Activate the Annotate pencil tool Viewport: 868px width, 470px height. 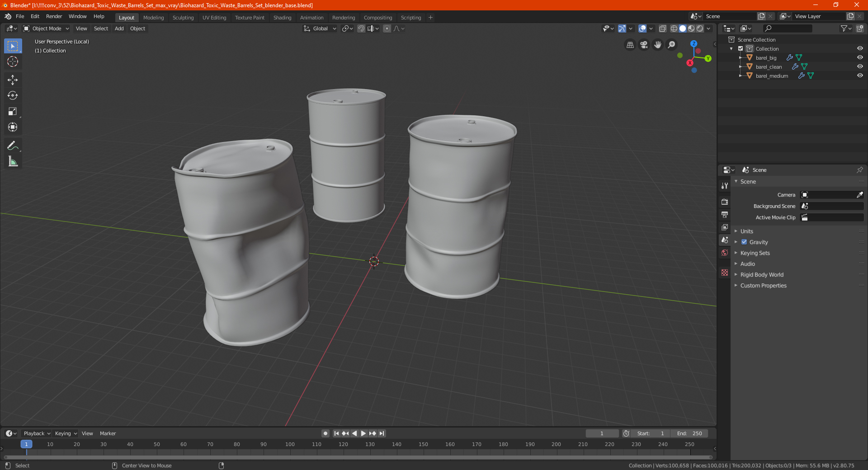tap(13, 146)
